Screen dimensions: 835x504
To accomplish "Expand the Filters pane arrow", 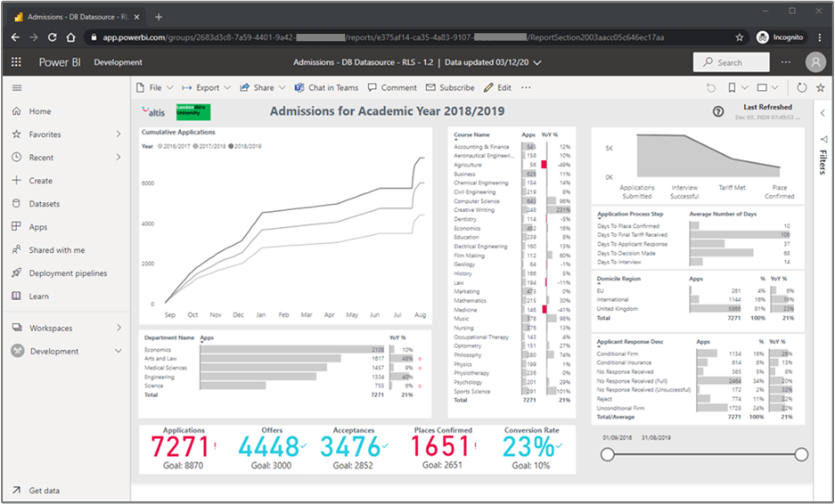I will click(x=823, y=113).
